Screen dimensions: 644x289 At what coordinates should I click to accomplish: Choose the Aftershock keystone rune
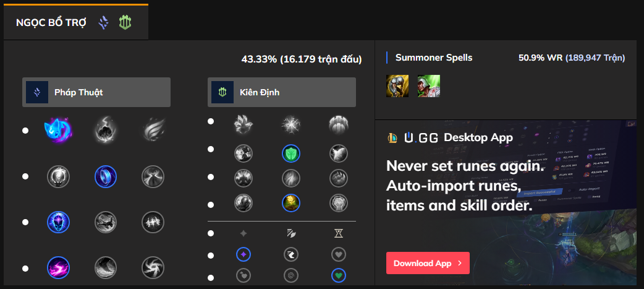(291, 124)
